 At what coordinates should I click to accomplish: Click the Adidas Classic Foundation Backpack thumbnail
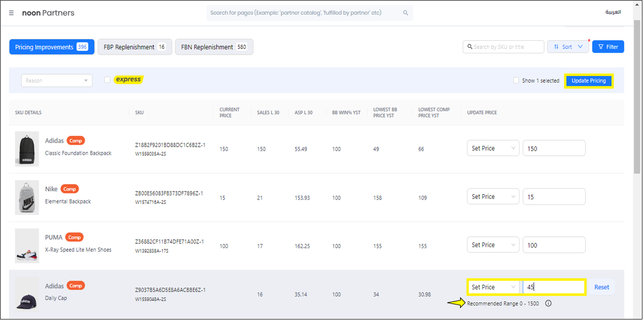pos(27,149)
